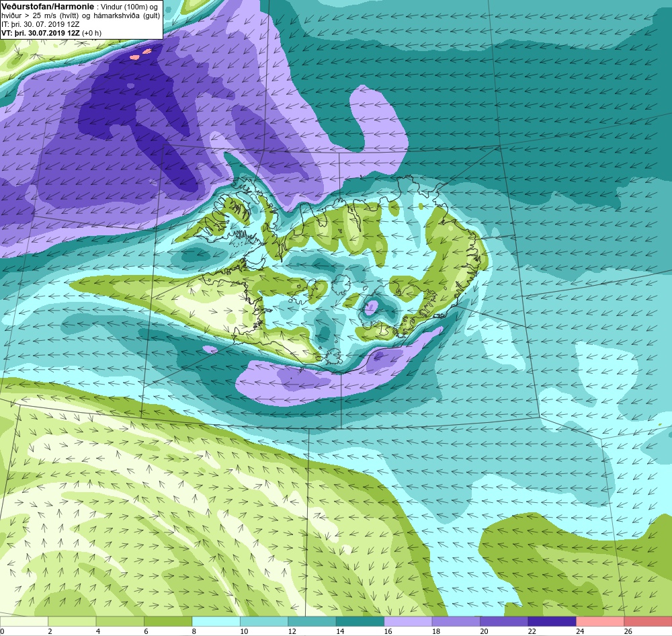Click the legend label "0"
Screen dimensions: 672x636
point(2,631)
